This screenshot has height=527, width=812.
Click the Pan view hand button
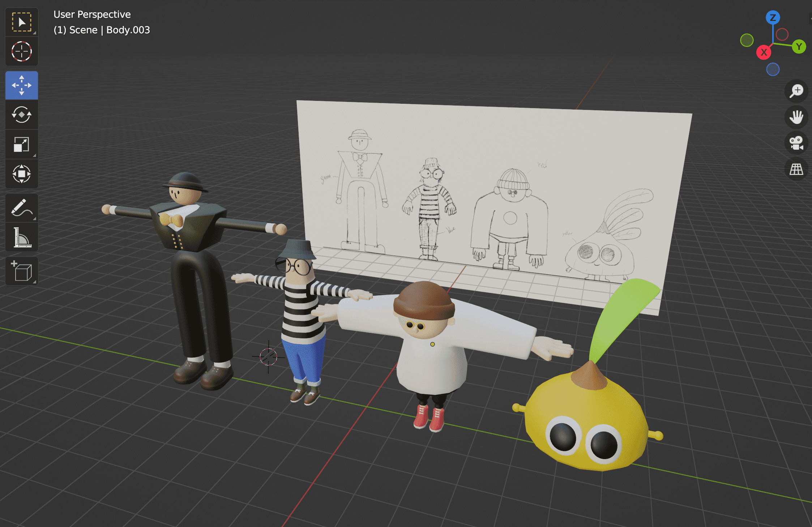point(796,117)
